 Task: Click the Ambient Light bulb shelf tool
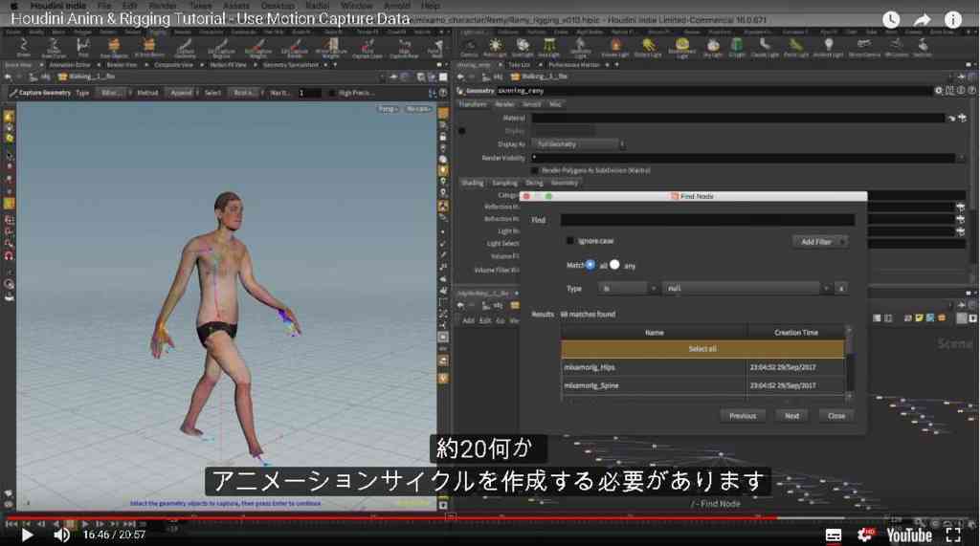point(828,48)
